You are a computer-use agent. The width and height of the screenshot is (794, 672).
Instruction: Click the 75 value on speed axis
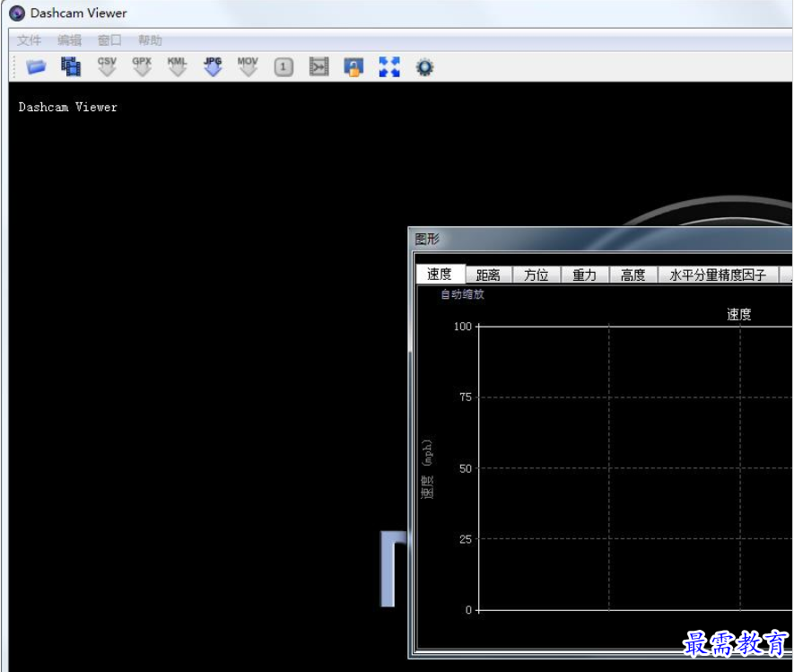coord(466,397)
